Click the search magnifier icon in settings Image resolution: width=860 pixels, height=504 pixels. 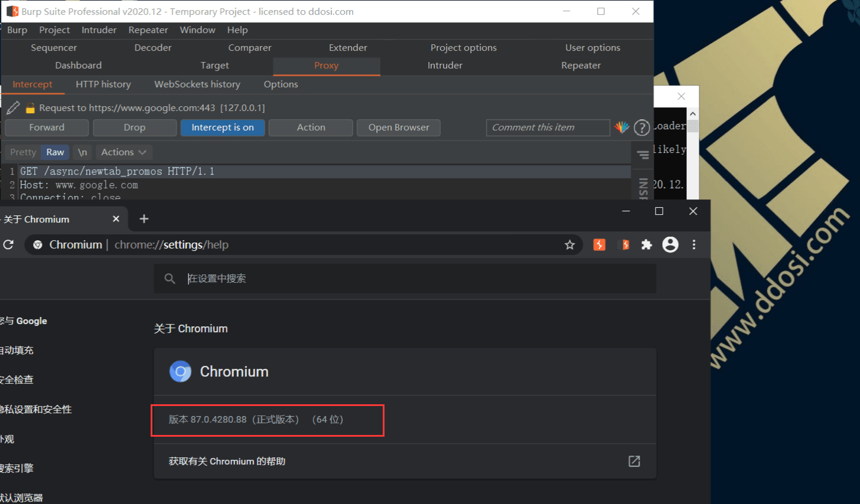(x=170, y=279)
